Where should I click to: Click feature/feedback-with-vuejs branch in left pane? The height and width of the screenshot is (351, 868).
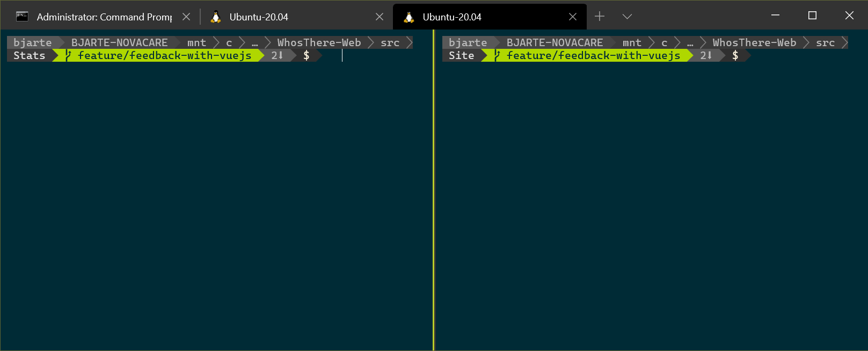pos(165,55)
